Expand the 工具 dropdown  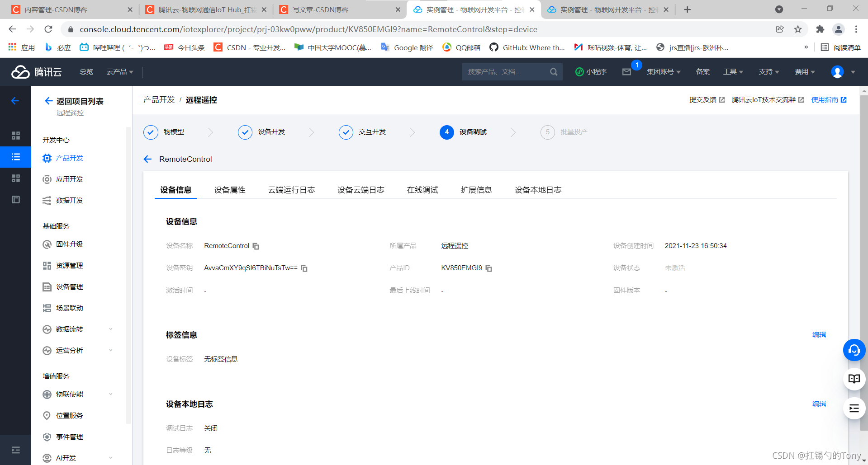733,72
